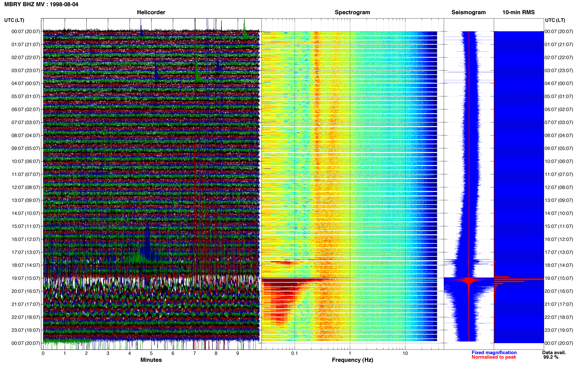Click the 'Spectrogram' panel heading
The image size is (588, 368).
pyautogui.click(x=352, y=12)
